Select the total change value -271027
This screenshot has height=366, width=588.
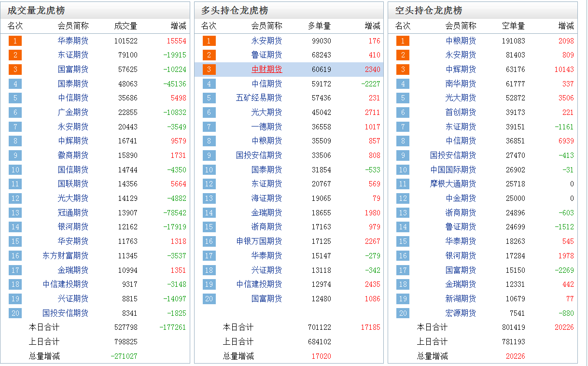124,356
